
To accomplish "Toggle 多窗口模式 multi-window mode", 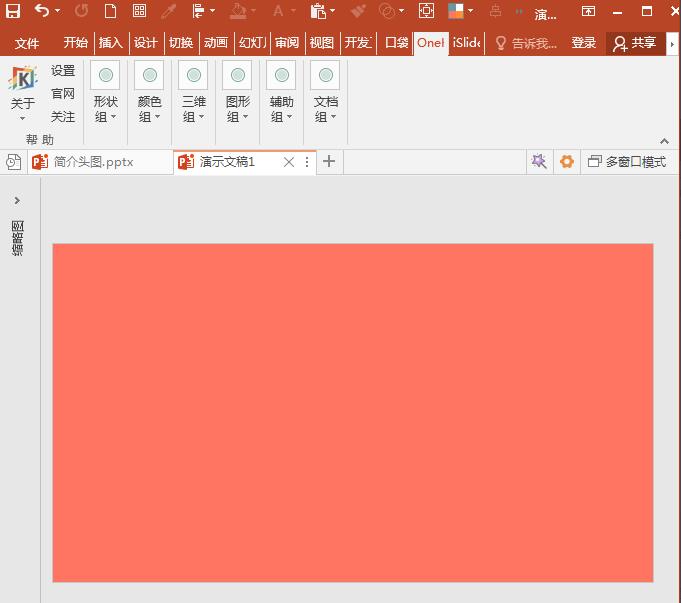I will (x=626, y=162).
